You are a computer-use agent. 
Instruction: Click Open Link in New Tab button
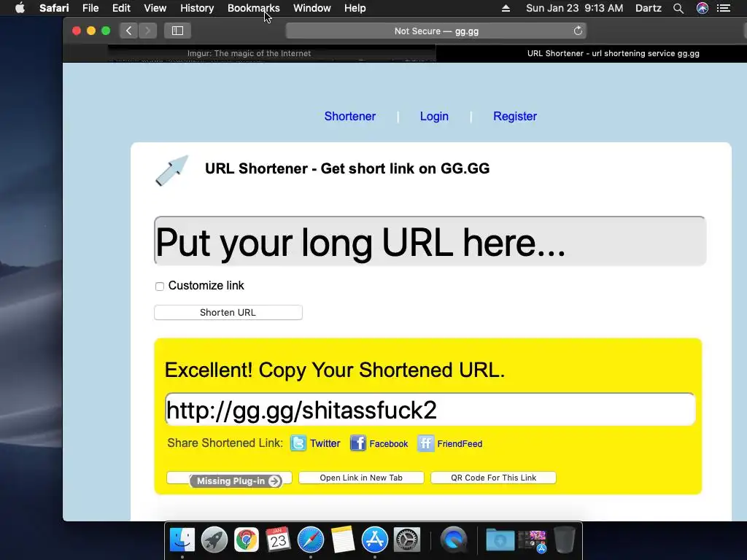361,478
